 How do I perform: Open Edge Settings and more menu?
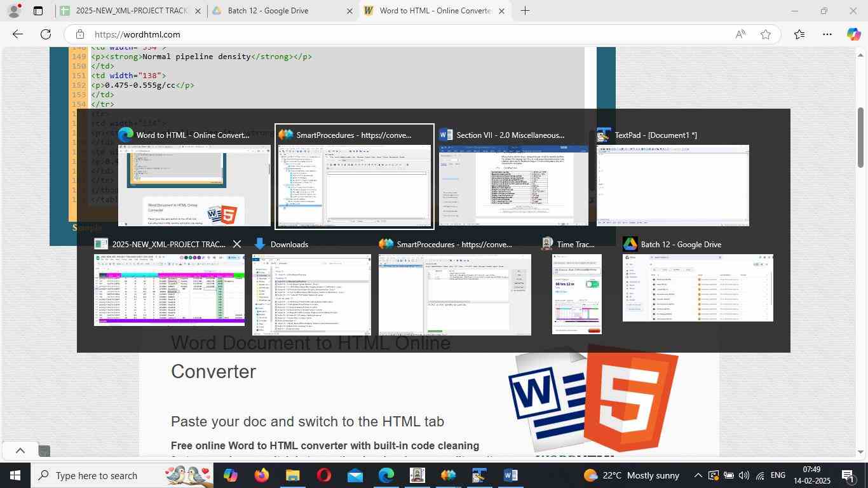[x=827, y=34]
